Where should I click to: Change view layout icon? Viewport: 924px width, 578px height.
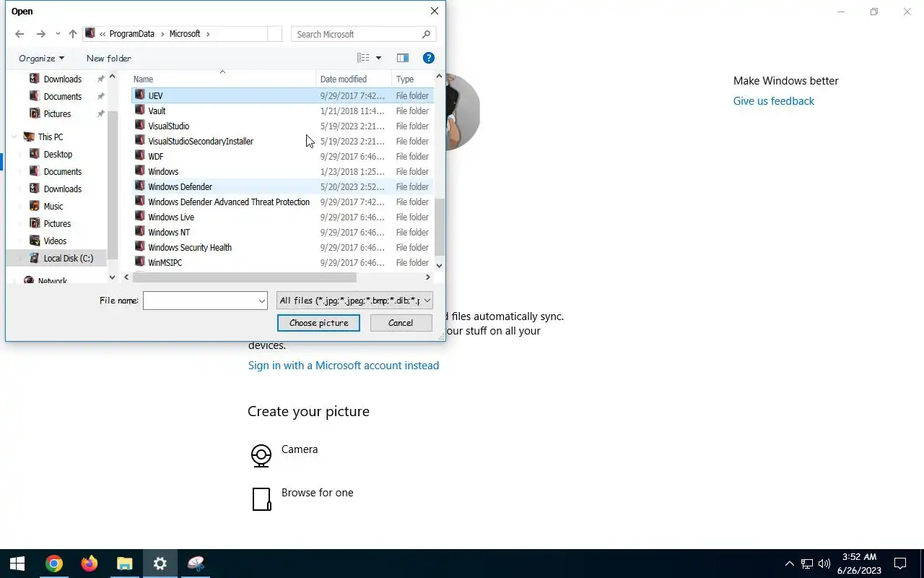coord(363,58)
